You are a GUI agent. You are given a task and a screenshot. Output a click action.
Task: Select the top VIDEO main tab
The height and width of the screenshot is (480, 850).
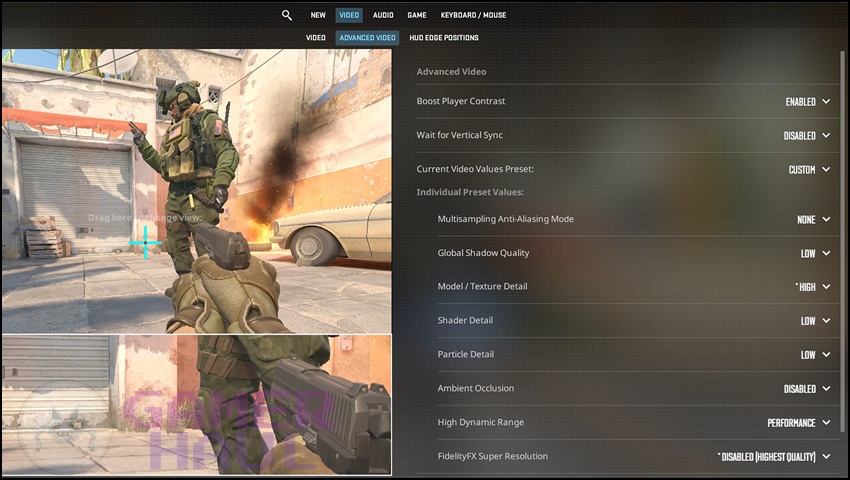pos(349,15)
